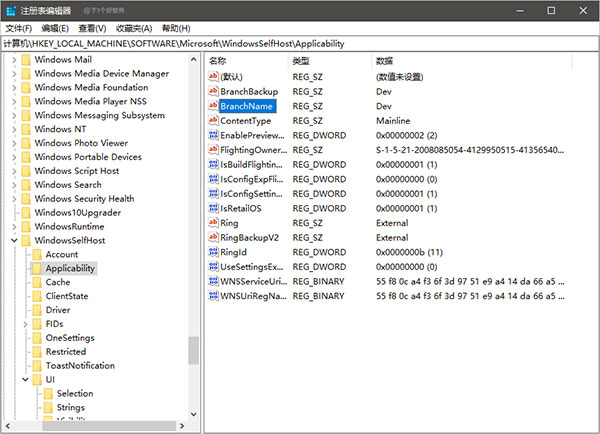Click the string icon beside RingBackupV2
This screenshot has width=600, height=434.
pyautogui.click(x=213, y=237)
